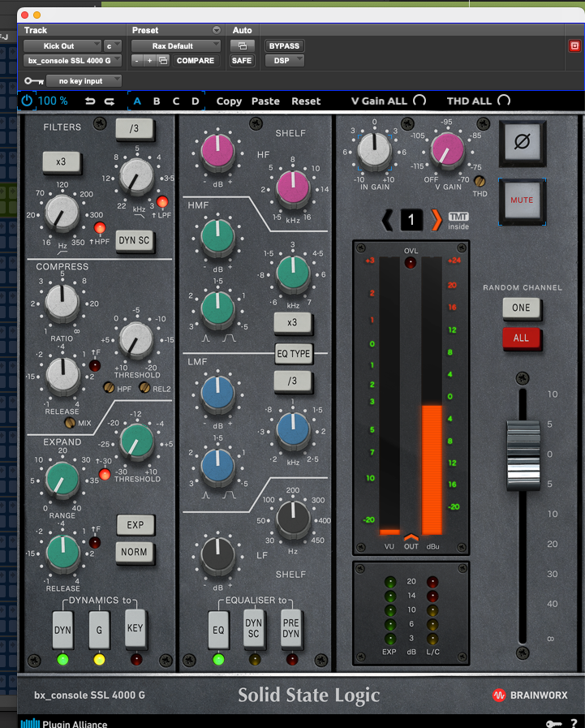The height and width of the screenshot is (728, 585).
Task: Open help question mark icon
Action: click(574, 723)
